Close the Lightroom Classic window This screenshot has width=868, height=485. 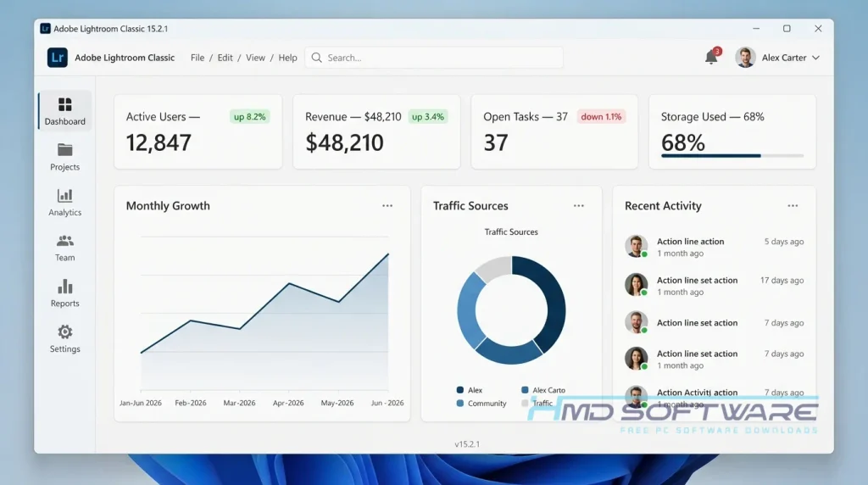818,28
